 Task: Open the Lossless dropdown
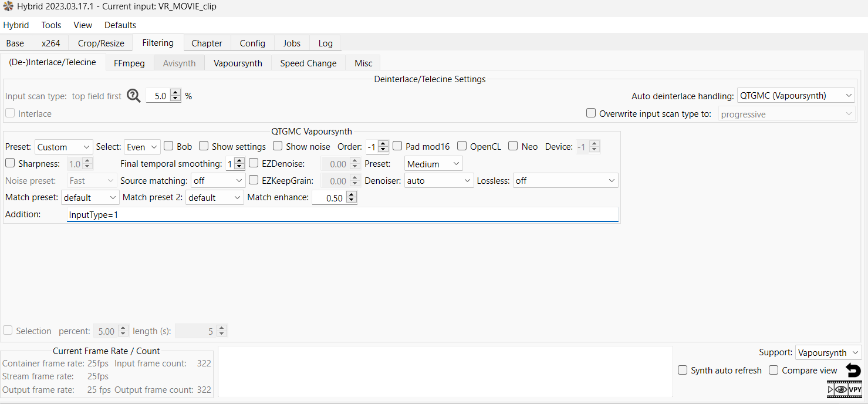click(566, 181)
